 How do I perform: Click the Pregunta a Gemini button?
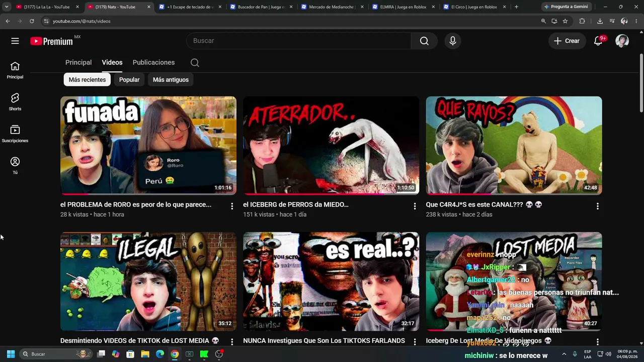pos(566,7)
